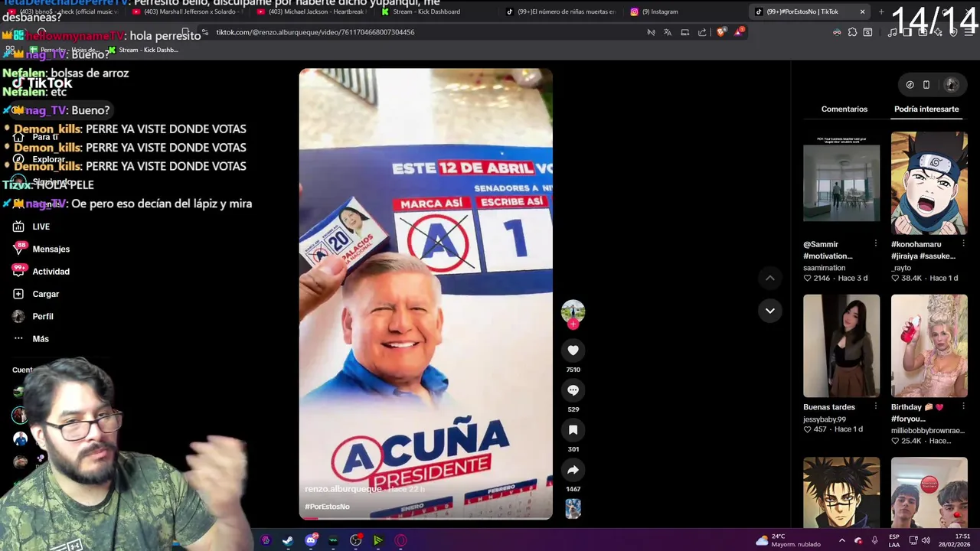Open the #konohamaru #jiraiya video thumbnail

click(x=929, y=183)
